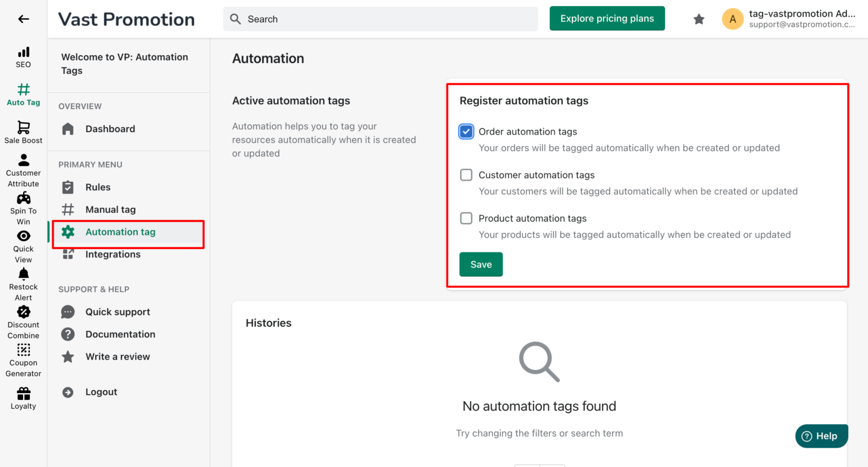
Task: Open the Quick View tool
Action: 23,246
